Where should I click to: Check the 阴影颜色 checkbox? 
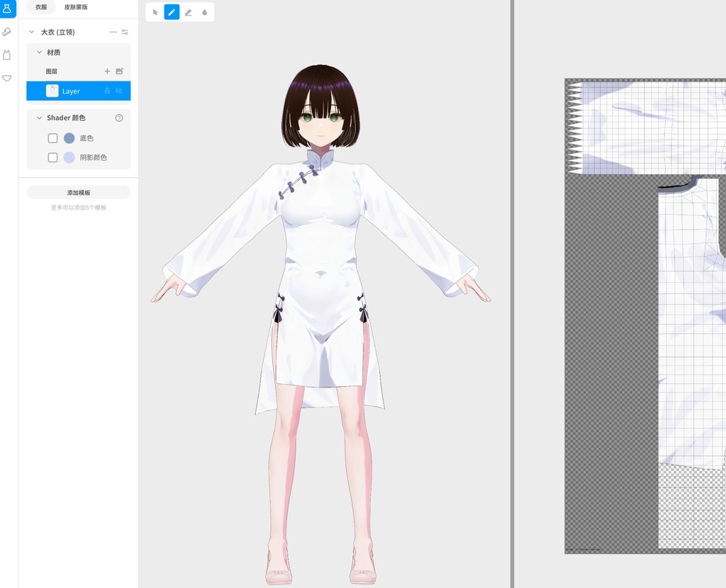click(52, 157)
